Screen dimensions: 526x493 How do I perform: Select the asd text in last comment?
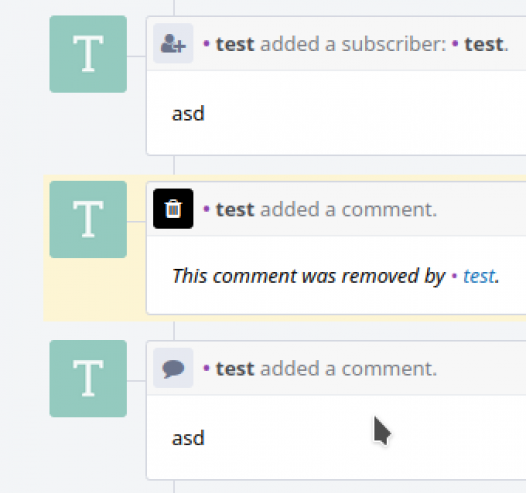pyautogui.click(x=188, y=438)
